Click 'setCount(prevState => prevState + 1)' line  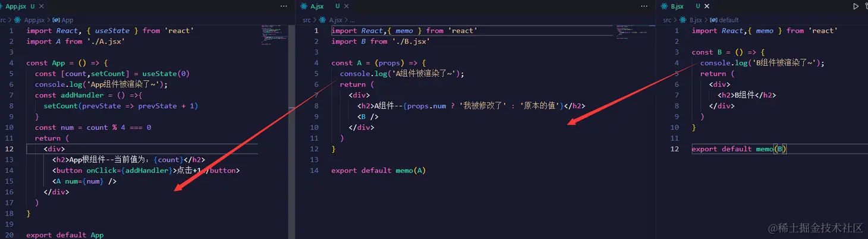pos(121,106)
